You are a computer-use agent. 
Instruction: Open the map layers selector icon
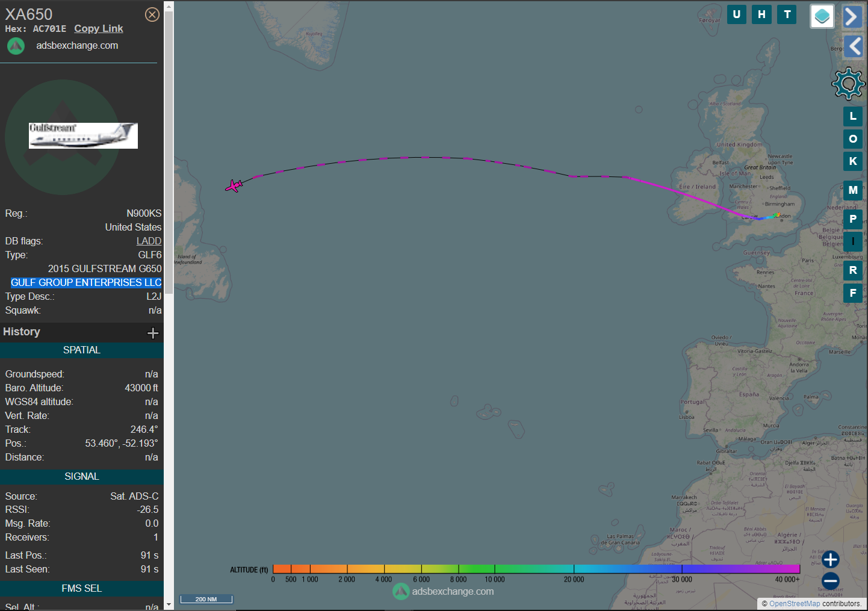822,16
